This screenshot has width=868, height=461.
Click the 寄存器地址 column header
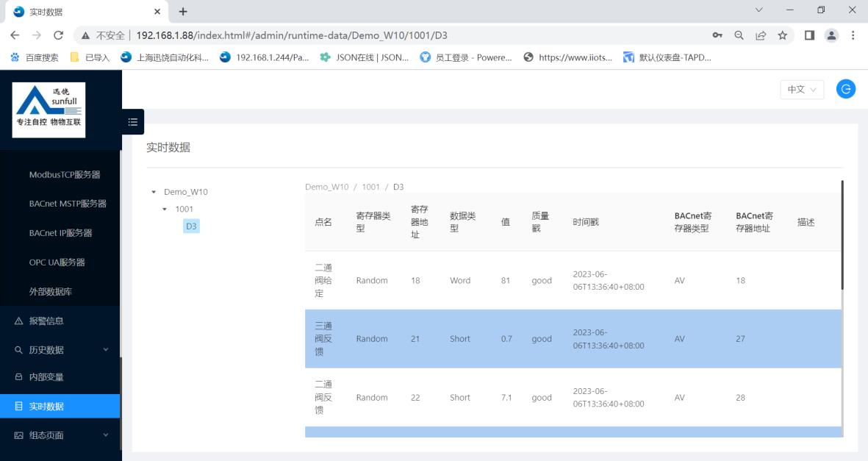click(419, 221)
